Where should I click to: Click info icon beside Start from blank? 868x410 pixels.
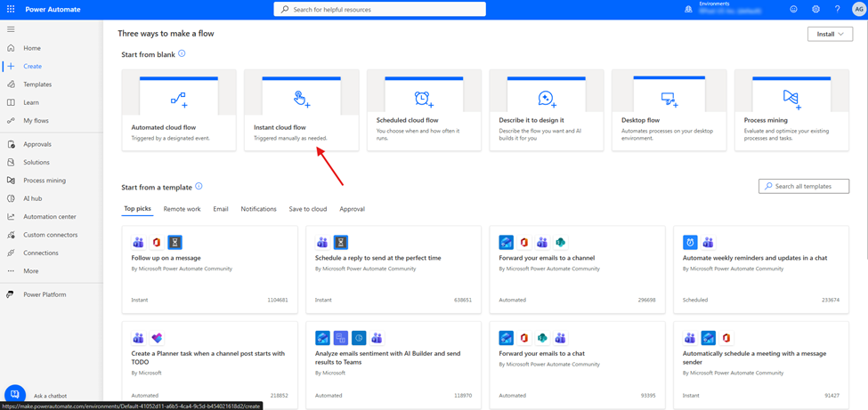tap(182, 54)
